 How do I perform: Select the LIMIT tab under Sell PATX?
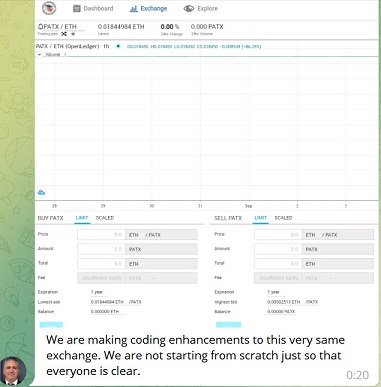(x=261, y=218)
